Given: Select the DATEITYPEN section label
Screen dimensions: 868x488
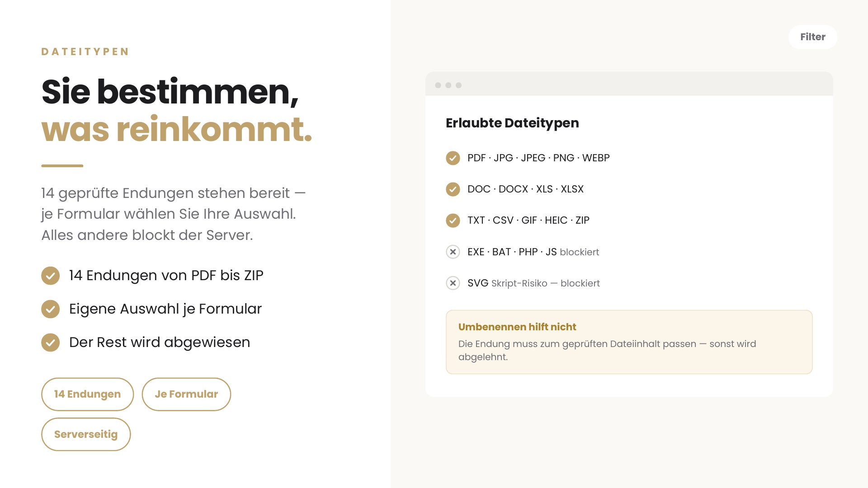Looking at the screenshot, I should (x=85, y=52).
